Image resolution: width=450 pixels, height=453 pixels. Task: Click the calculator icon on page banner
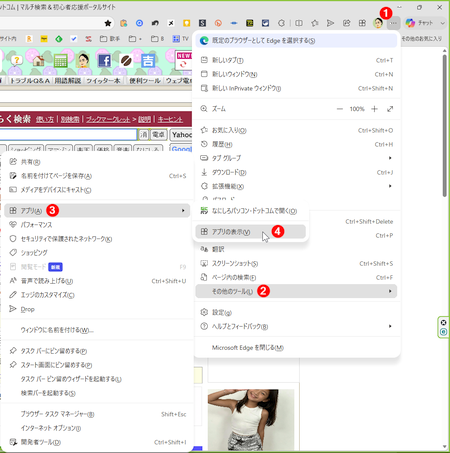[x=61, y=61]
